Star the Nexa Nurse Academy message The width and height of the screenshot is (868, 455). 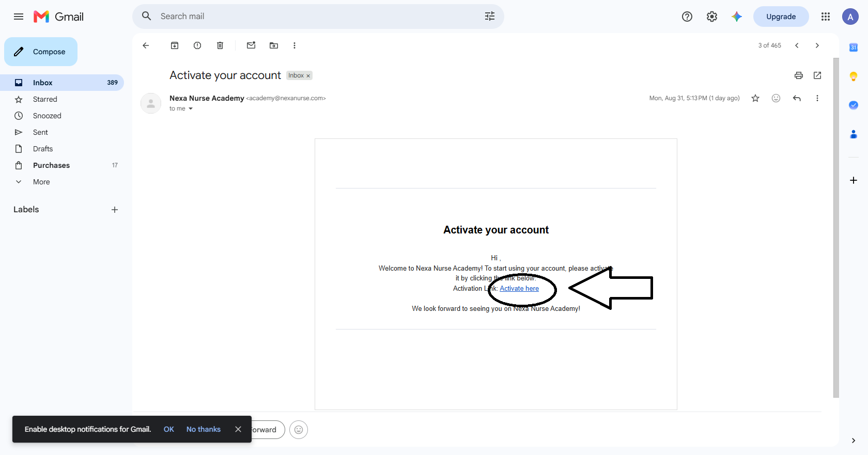click(755, 98)
